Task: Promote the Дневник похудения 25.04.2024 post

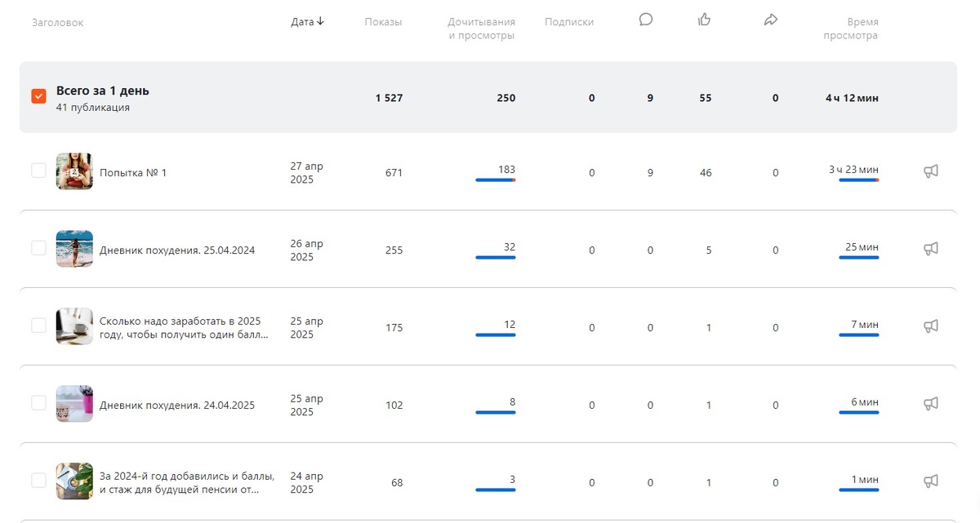Action: tap(930, 249)
